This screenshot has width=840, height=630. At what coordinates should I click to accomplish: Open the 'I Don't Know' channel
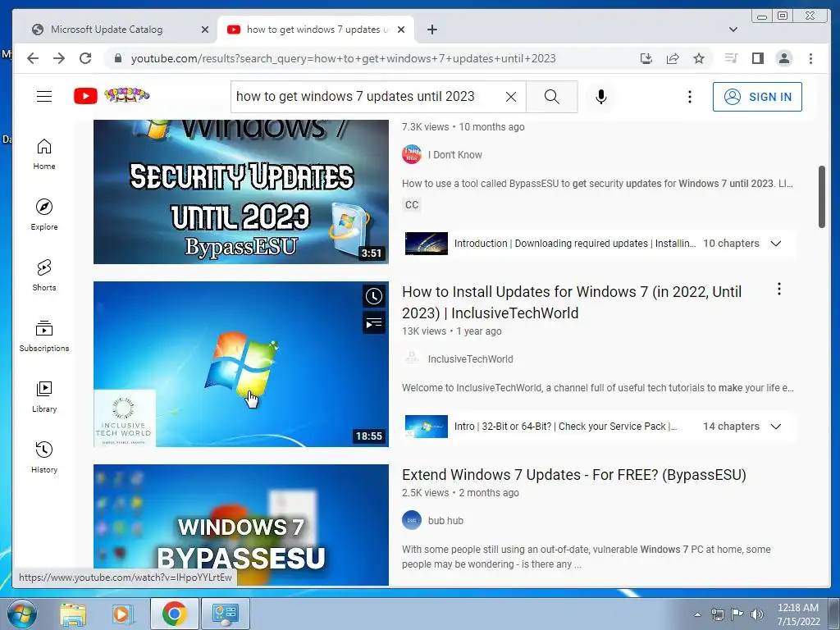(454, 155)
